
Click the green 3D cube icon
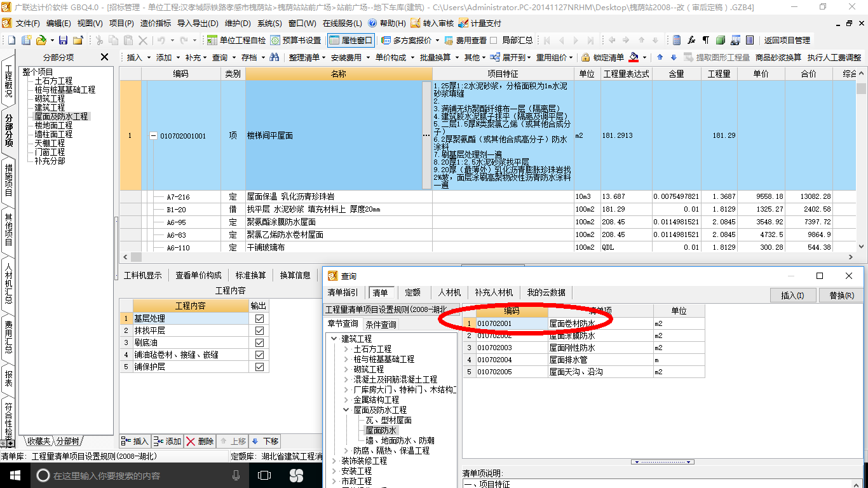point(721,40)
